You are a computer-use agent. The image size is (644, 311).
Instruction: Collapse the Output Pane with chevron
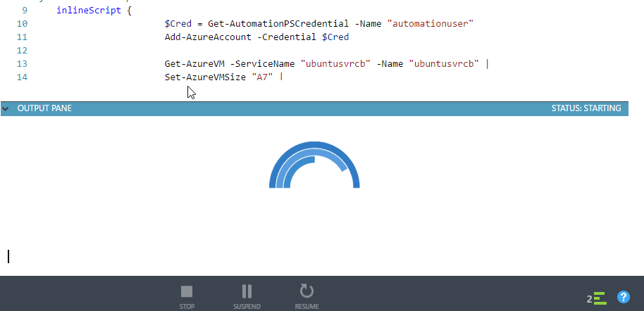(x=6, y=109)
